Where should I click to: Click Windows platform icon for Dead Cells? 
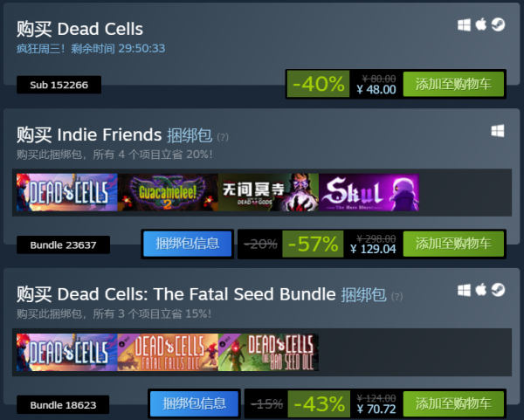(x=465, y=24)
